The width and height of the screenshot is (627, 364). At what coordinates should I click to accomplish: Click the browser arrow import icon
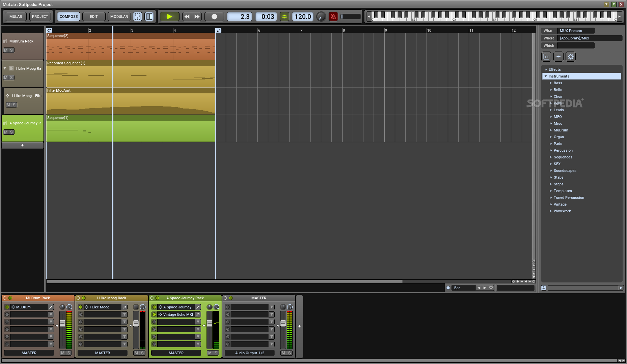coord(558,57)
